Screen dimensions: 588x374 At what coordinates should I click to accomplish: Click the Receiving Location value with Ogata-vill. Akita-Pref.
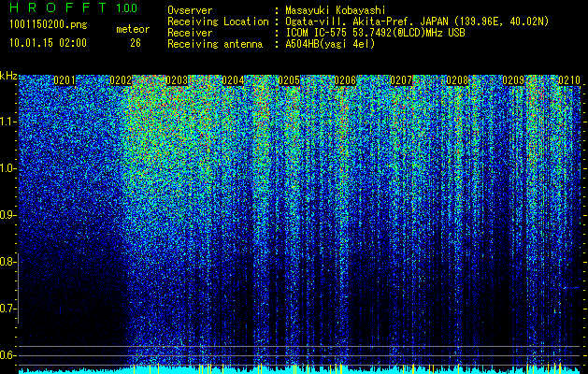coord(417,22)
